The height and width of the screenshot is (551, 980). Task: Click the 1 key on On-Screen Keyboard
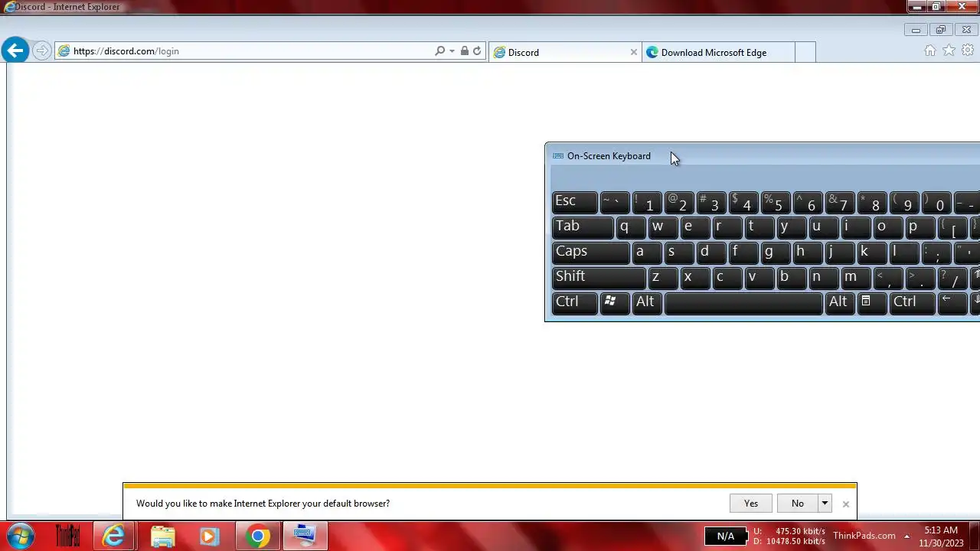point(646,202)
